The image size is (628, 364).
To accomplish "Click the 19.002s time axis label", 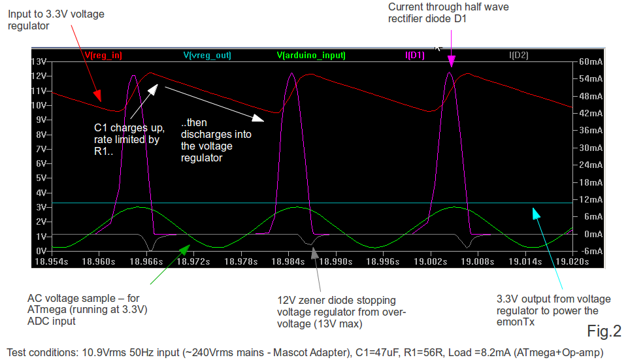I will 431,261.
